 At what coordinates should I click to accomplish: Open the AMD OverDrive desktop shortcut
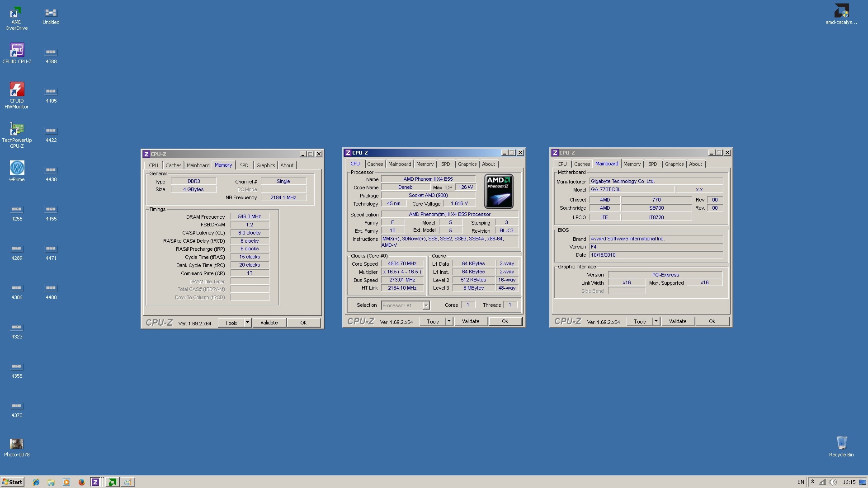17,19
